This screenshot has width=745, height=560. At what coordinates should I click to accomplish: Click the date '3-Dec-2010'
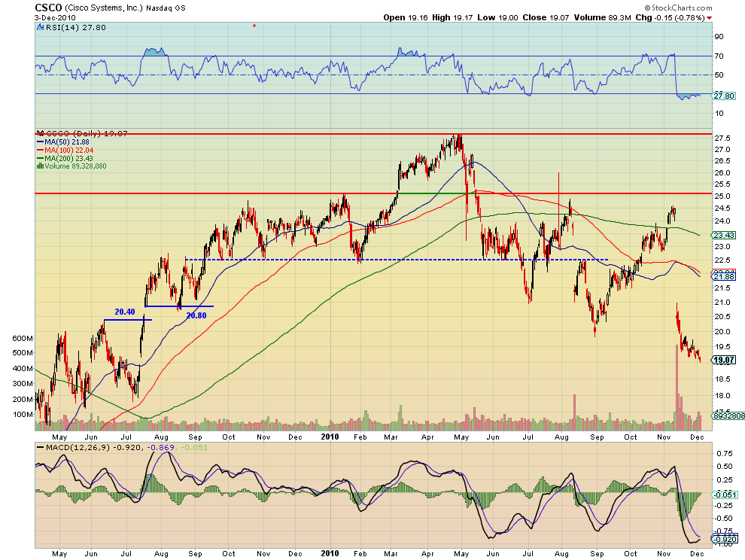(55, 17)
